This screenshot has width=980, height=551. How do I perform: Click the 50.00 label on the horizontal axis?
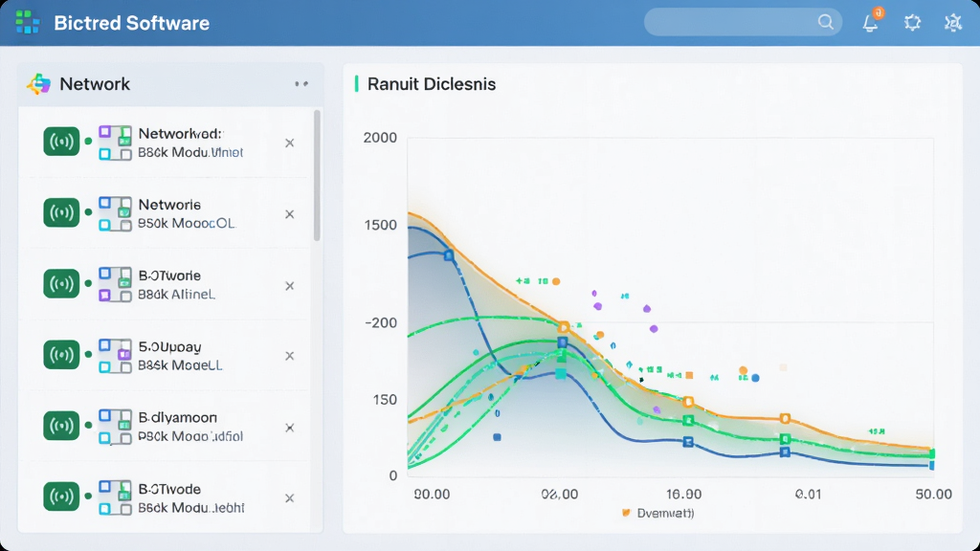pyautogui.click(x=934, y=495)
